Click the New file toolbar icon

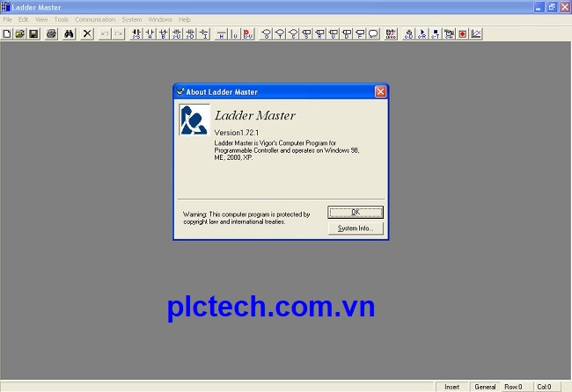[7, 34]
